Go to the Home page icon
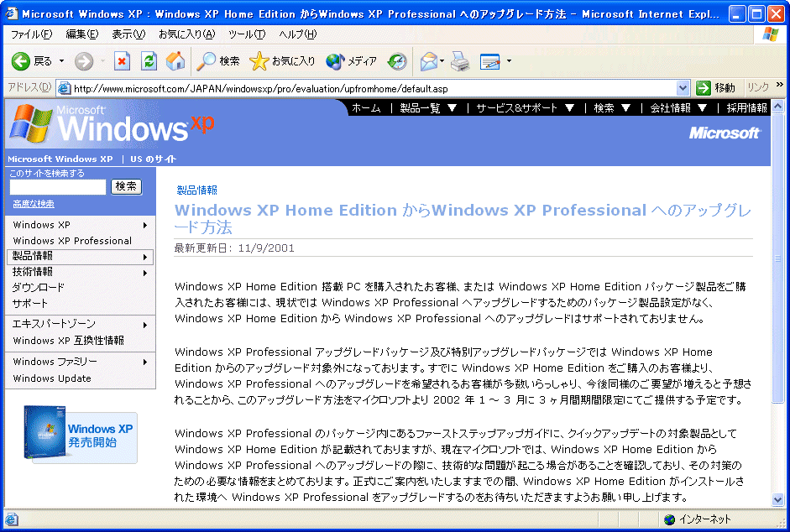Screen dimensions: 790x532 point(175,61)
